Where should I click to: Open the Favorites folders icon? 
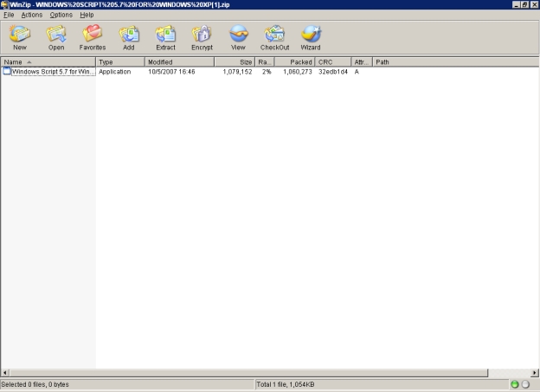pos(93,37)
